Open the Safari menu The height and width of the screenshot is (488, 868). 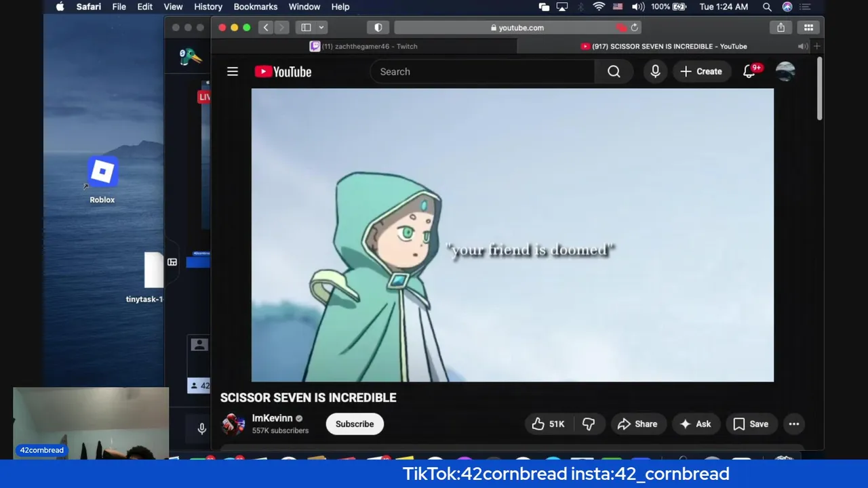point(88,7)
